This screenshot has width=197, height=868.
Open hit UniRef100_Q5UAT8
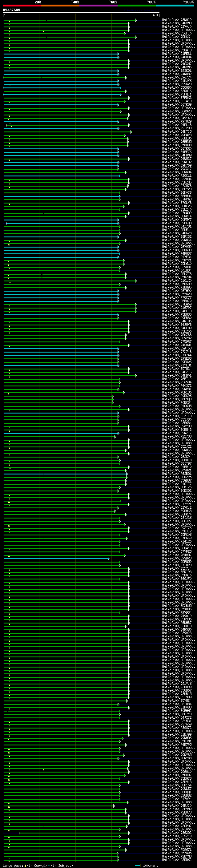pos(177,50)
